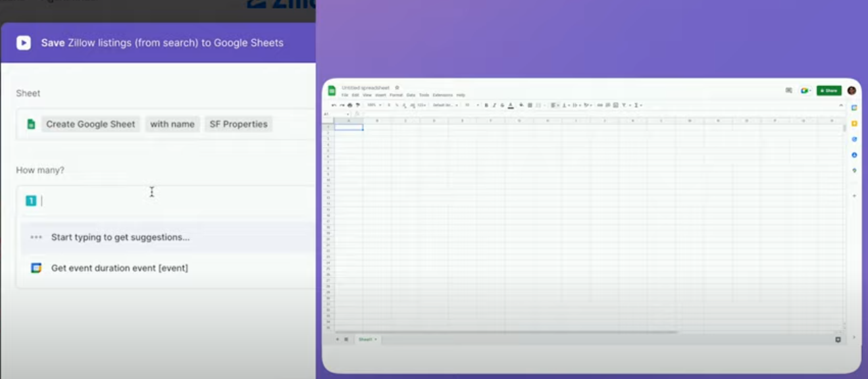The height and width of the screenshot is (379, 868).
Task: Open the Format menu in Google Sheets
Action: click(396, 95)
